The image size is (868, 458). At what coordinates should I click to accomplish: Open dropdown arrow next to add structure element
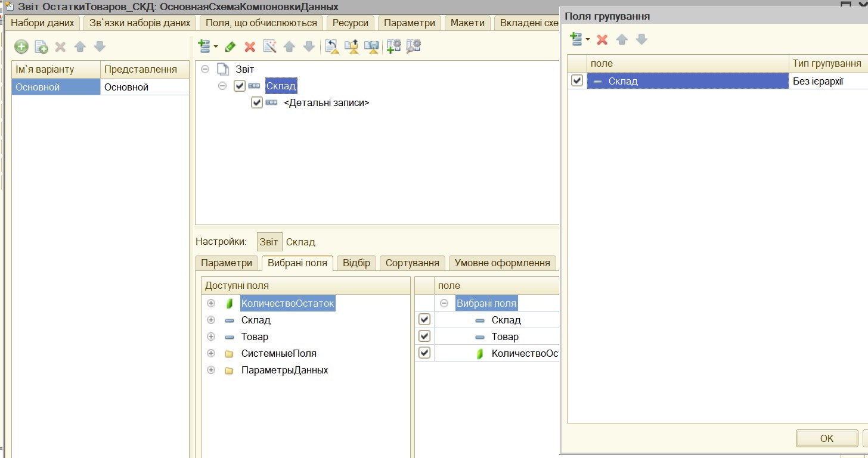pyautogui.click(x=216, y=46)
